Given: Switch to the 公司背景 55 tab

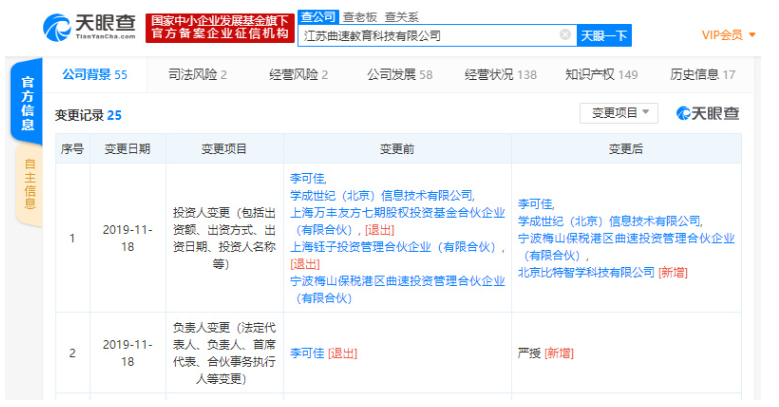Looking at the screenshot, I should point(94,75).
